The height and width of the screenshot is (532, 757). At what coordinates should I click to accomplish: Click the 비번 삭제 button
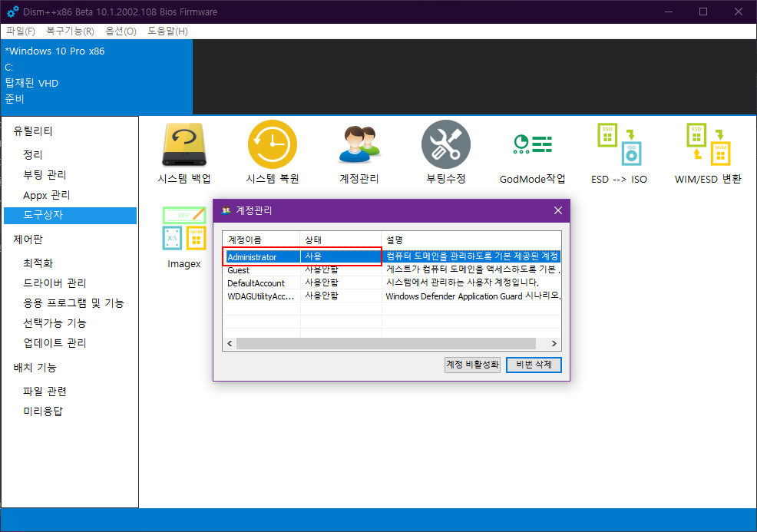(534, 365)
